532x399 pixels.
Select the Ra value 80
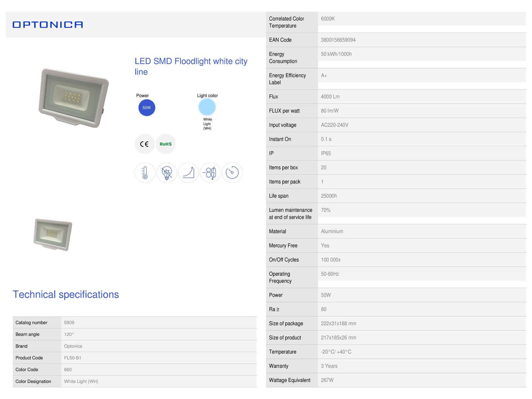pyautogui.click(x=324, y=309)
